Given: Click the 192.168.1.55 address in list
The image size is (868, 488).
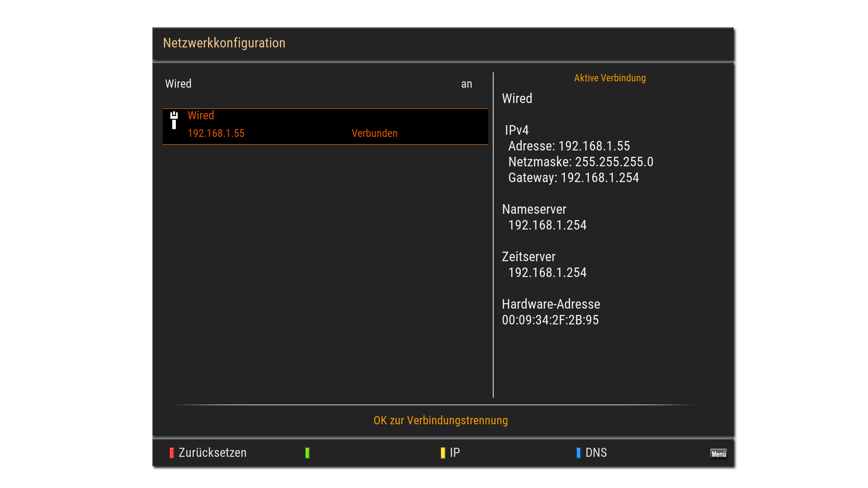Looking at the screenshot, I should pos(216,133).
